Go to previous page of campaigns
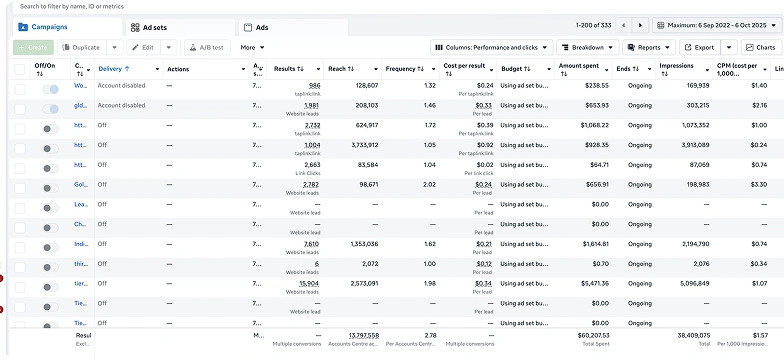This screenshot has width=784, height=360. click(623, 25)
